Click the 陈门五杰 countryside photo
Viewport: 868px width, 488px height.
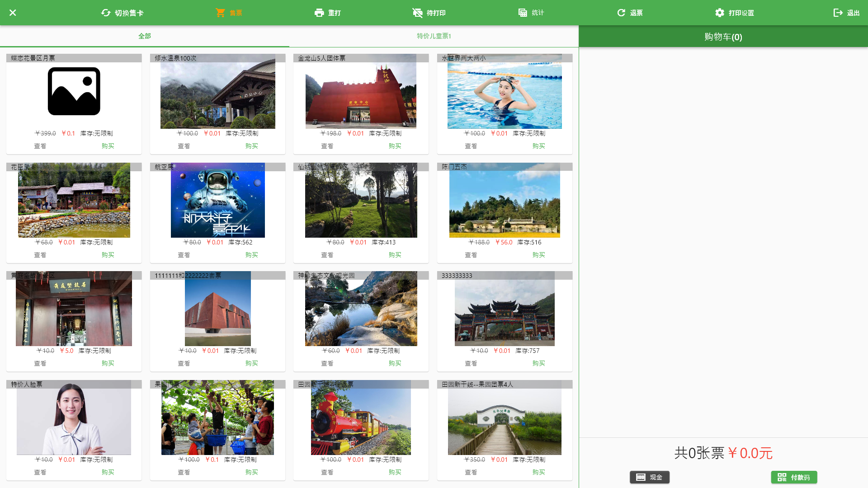pyautogui.click(x=505, y=200)
